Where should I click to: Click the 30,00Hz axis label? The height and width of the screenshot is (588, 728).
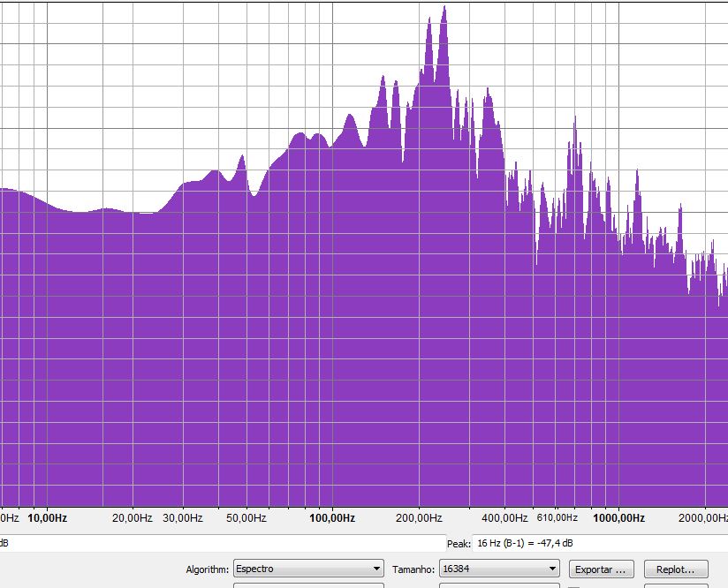tap(183, 518)
